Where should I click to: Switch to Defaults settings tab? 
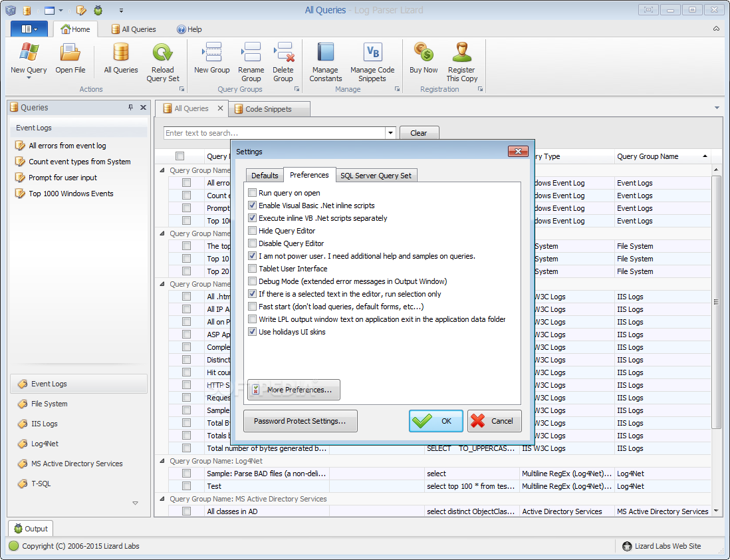tap(265, 175)
